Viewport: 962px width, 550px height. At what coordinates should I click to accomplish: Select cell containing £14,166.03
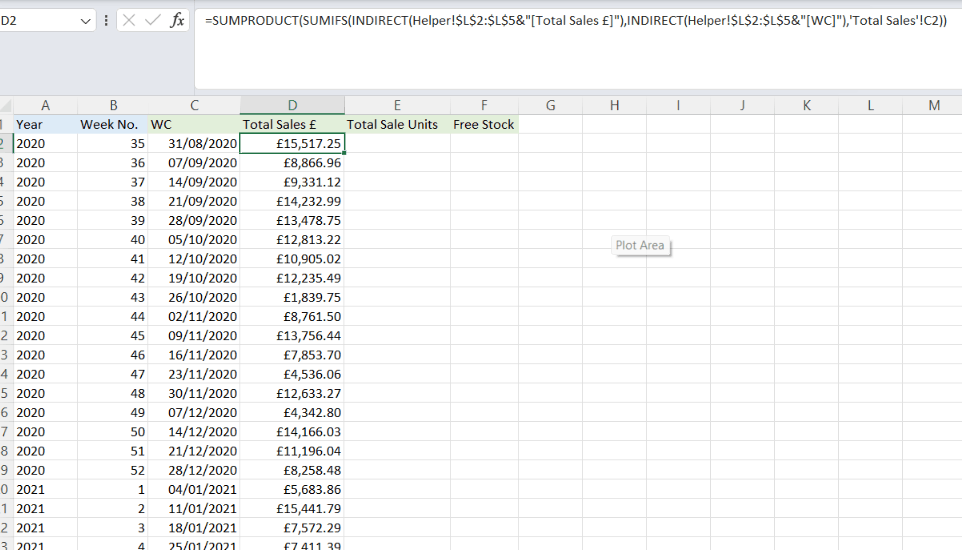pyautogui.click(x=292, y=432)
